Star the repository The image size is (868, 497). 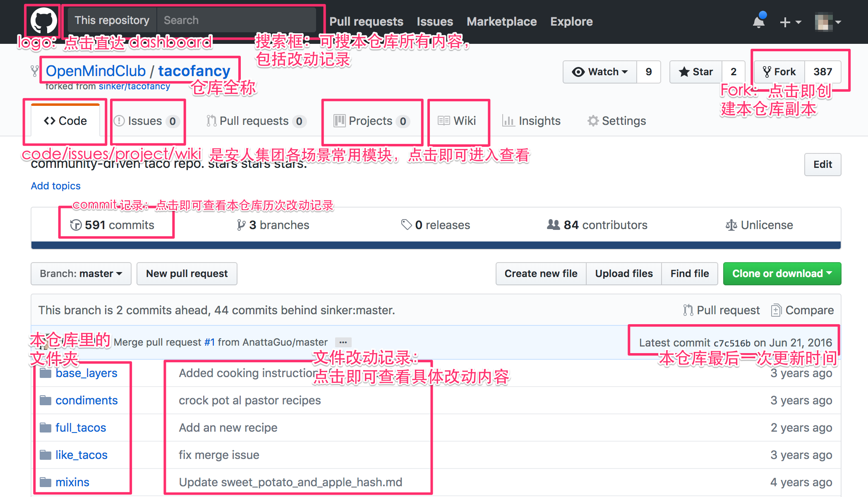[696, 72]
